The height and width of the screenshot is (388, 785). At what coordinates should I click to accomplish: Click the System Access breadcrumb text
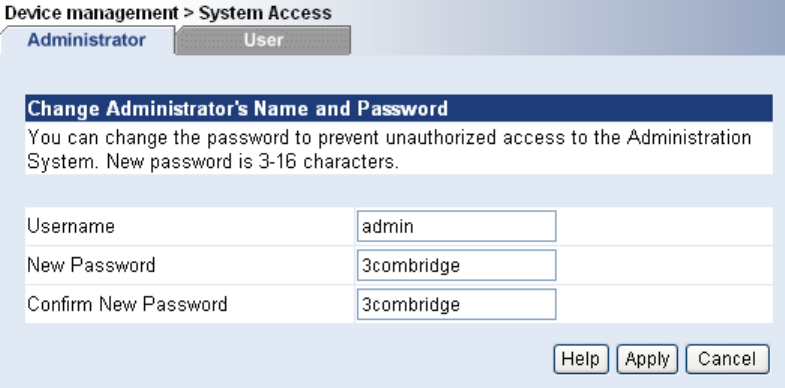point(265,13)
